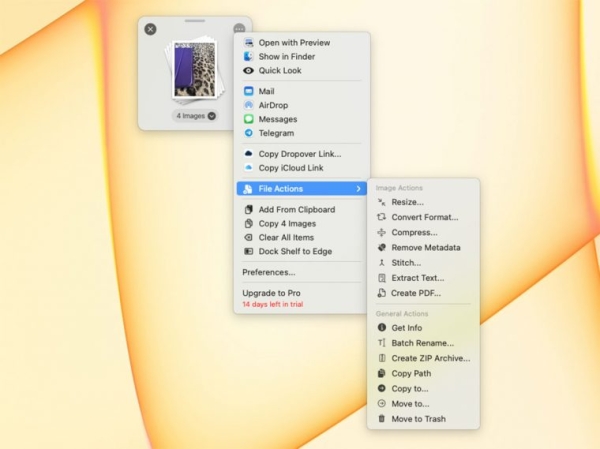Click the AirDrop icon
Screen dimensions: 600x449
(249, 105)
